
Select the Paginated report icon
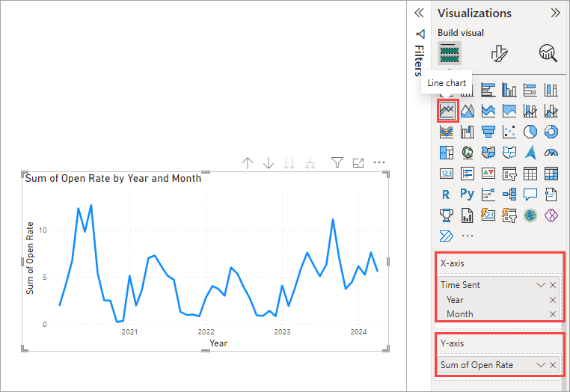pyautogui.click(x=468, y=215)
